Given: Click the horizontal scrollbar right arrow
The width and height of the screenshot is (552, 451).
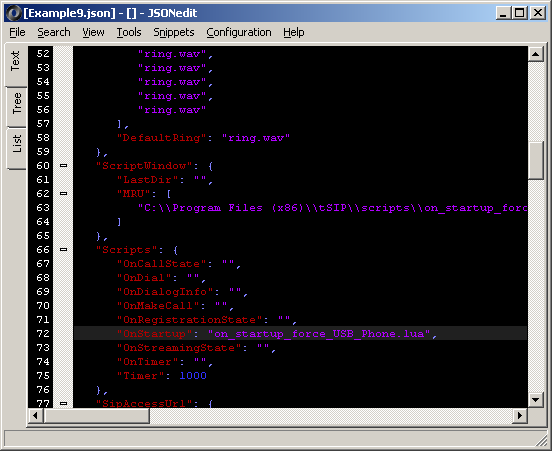Looking at the screenshot, I should pos(520,416).
